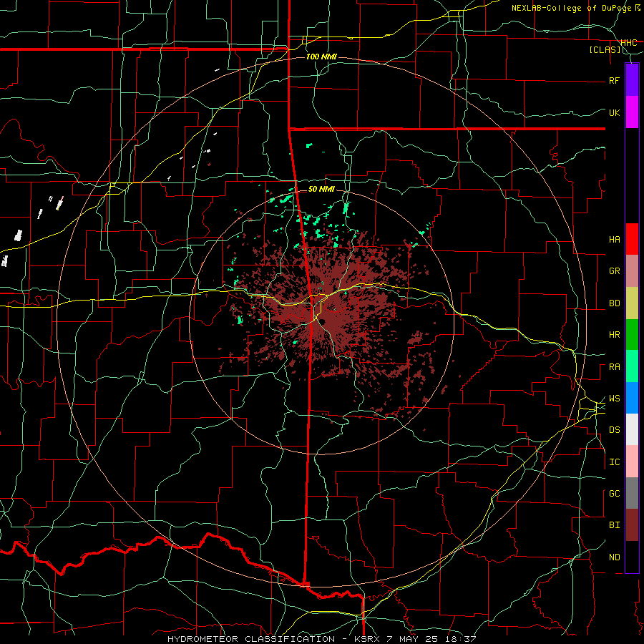Click the RA legend label
Image resolution: width=644 pixels, height=644 pixels.
614,367
